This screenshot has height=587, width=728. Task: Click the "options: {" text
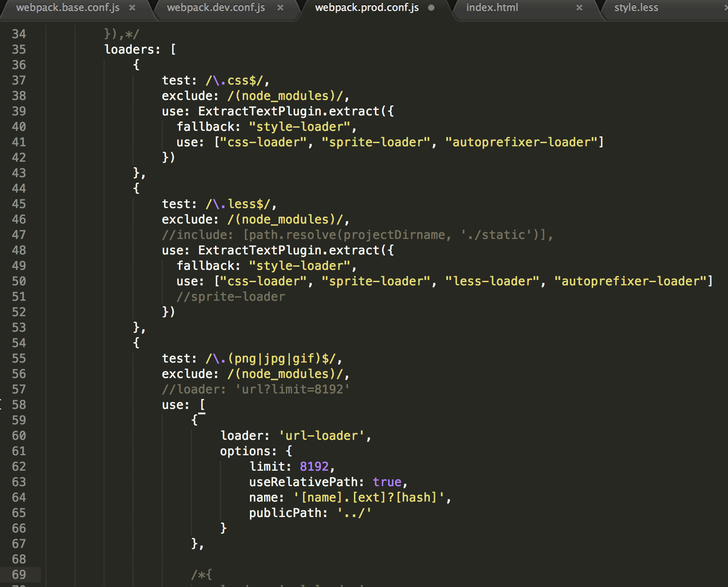[256, 451]
